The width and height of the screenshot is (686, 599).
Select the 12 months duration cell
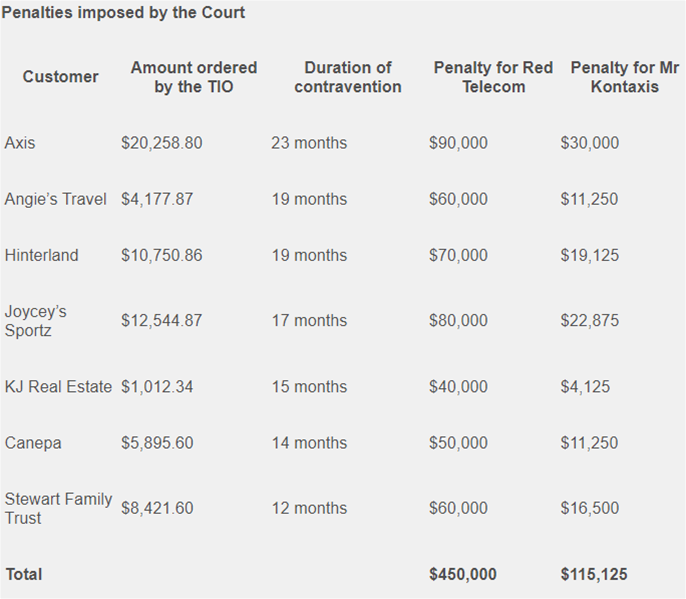coord(309,508)
